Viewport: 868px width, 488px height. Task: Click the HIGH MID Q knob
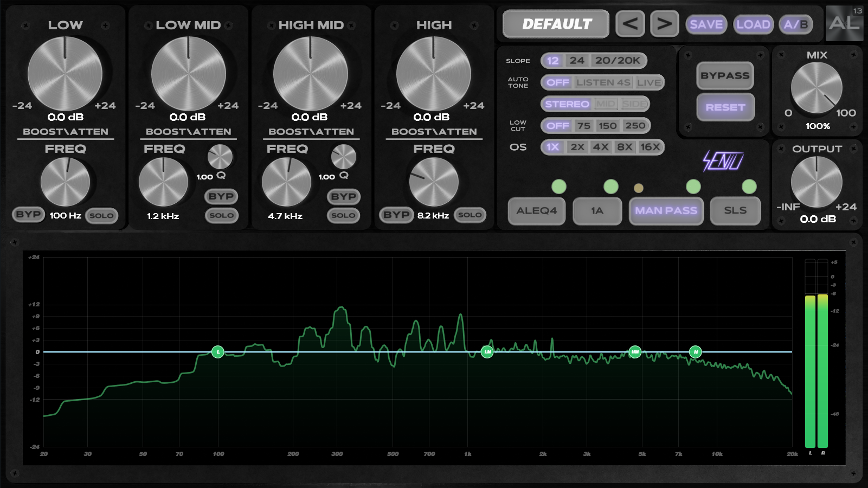344,157
